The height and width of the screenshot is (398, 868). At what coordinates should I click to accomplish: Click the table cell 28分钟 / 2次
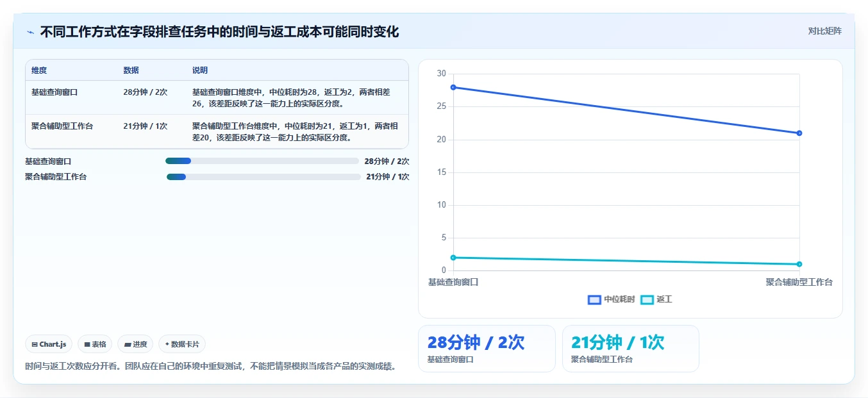145,92
